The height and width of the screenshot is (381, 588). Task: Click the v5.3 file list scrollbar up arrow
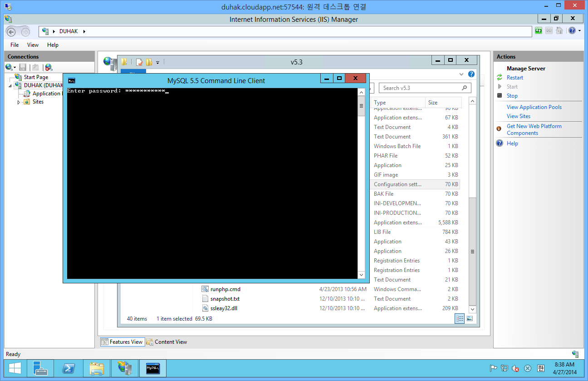tap(472, 101)
